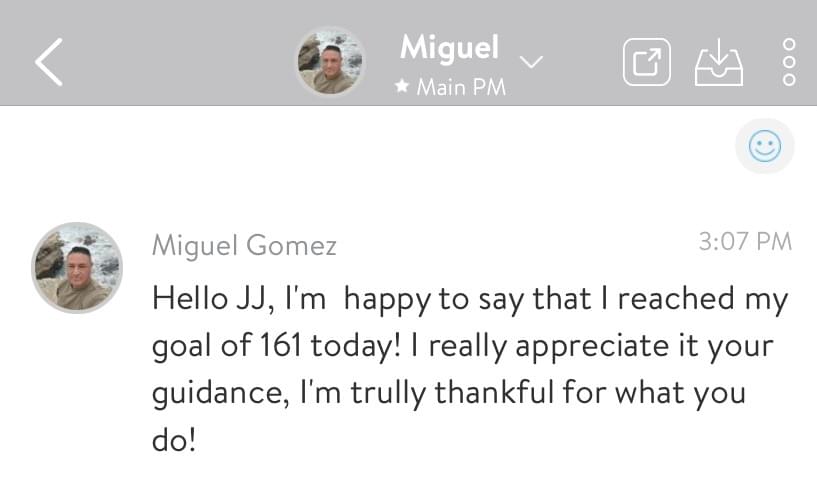Click the 3:07 PM timestamp
This screenshot has width=817, height=498.
click(x=743, y=241)
